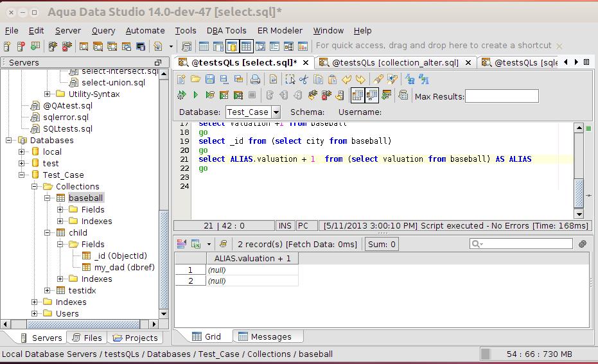
Task: Click the Servers tree horizontal scrollbar thumb
Action: (x=84, y=324)
